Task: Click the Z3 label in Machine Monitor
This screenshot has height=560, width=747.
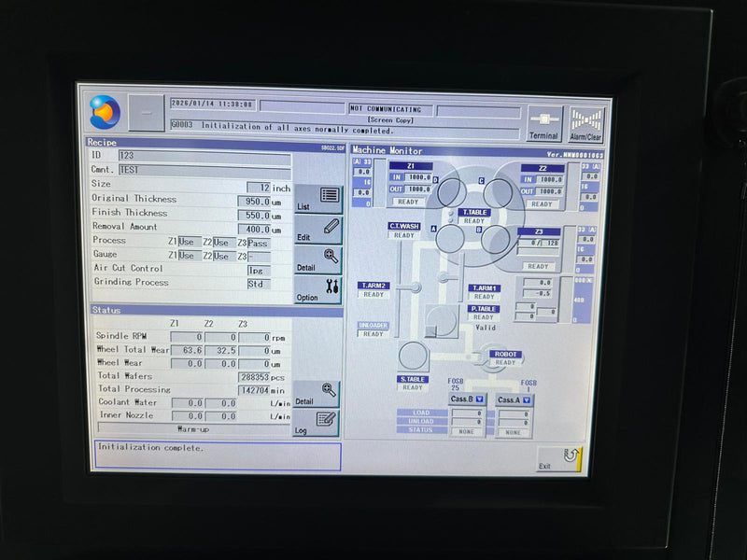Action: pos(539,231)
